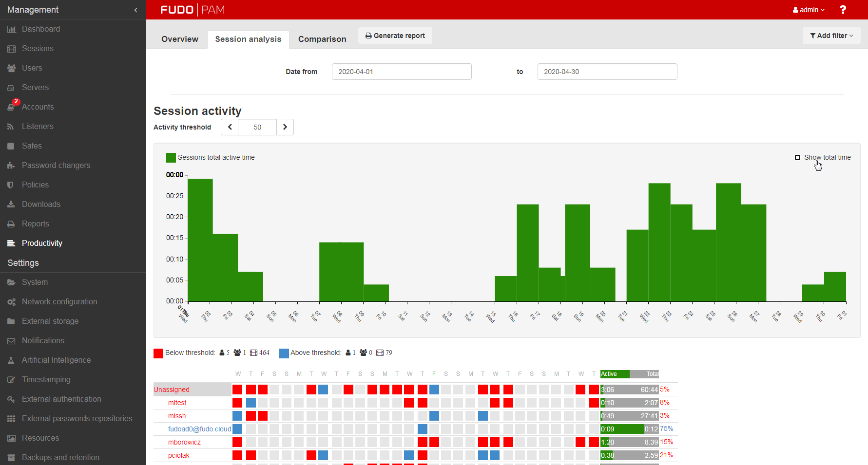The height and width of the screenshot is (465, 868).
Task: Click the System folder icon
Action: click(11, 282)
